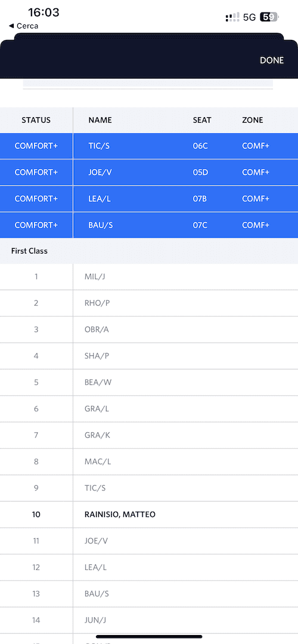The width and height of the screenshot is (298, 644).
Task: Select the NAME column header
Action: coord(100,120)
